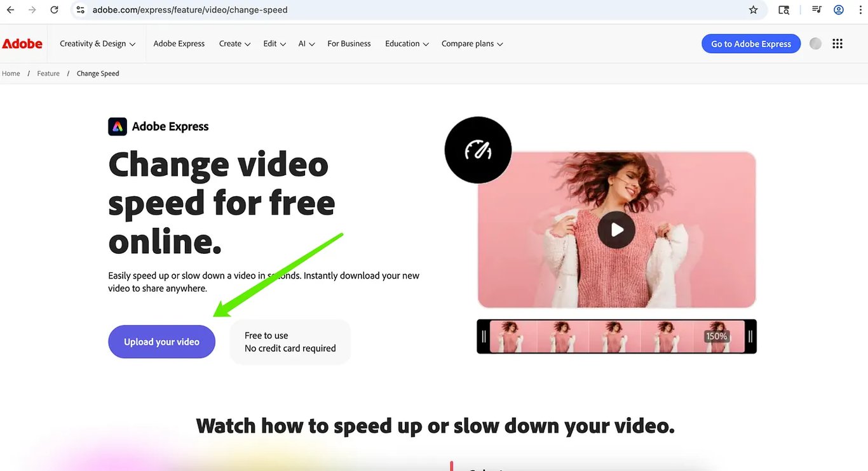The image size is (868, 471).
Task: Expand the Compare plans dropdown
Action: tap(472, 44)
